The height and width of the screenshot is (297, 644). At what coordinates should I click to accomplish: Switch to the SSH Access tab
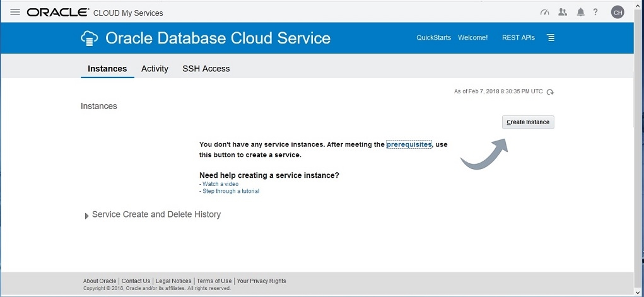pos(206,69)
